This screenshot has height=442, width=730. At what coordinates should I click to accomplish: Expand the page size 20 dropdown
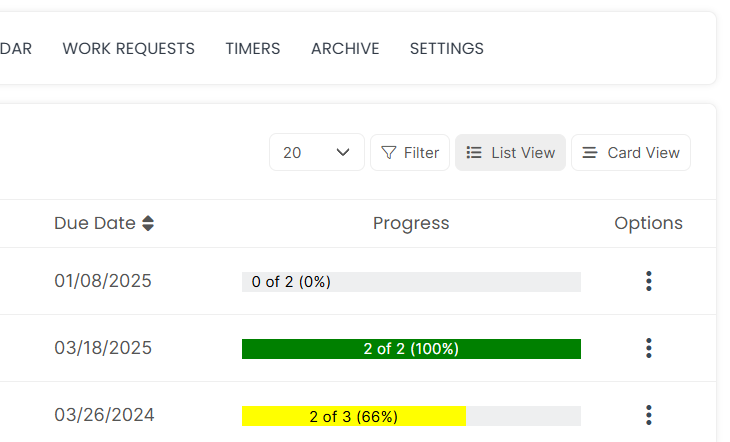[x=316, y=153]
